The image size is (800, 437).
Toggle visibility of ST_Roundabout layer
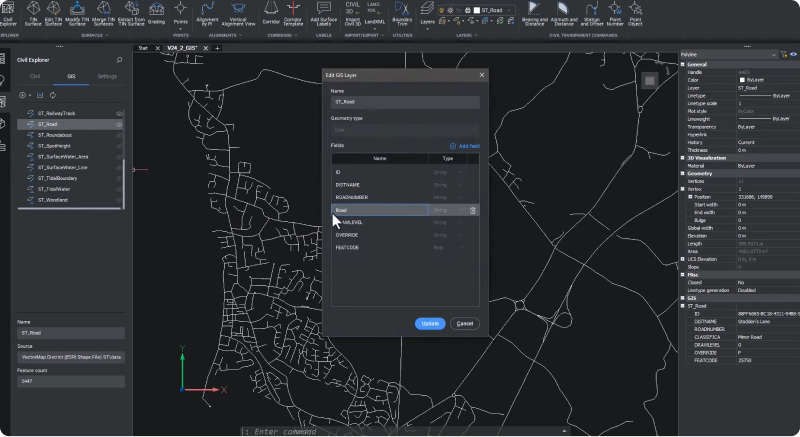119,135
